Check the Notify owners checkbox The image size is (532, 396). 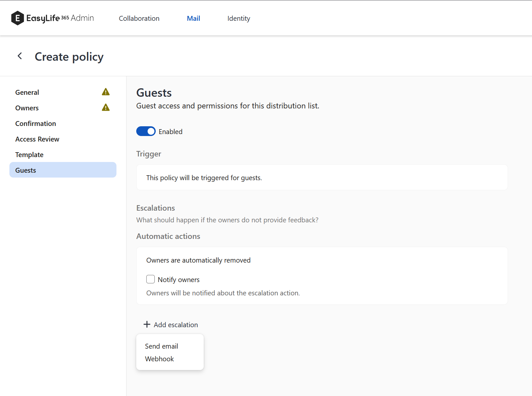coord(151,279)
